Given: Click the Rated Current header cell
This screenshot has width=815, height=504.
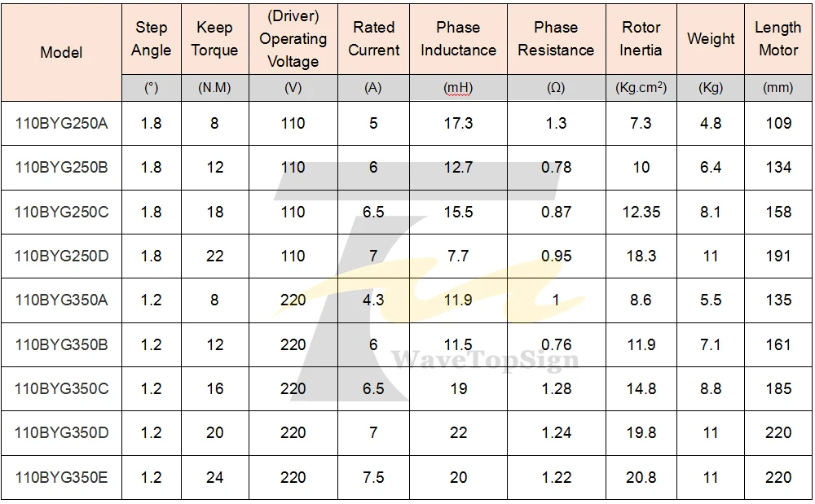Looking at the screenshot, I should pyautogui.click(x=374, y=39).
